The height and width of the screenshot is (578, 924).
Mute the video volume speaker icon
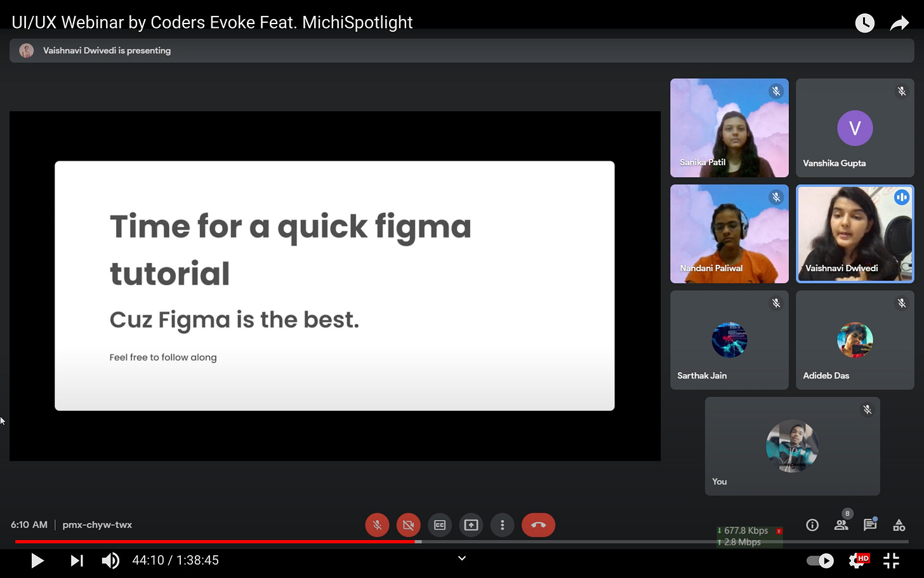(x=110, y=560)
